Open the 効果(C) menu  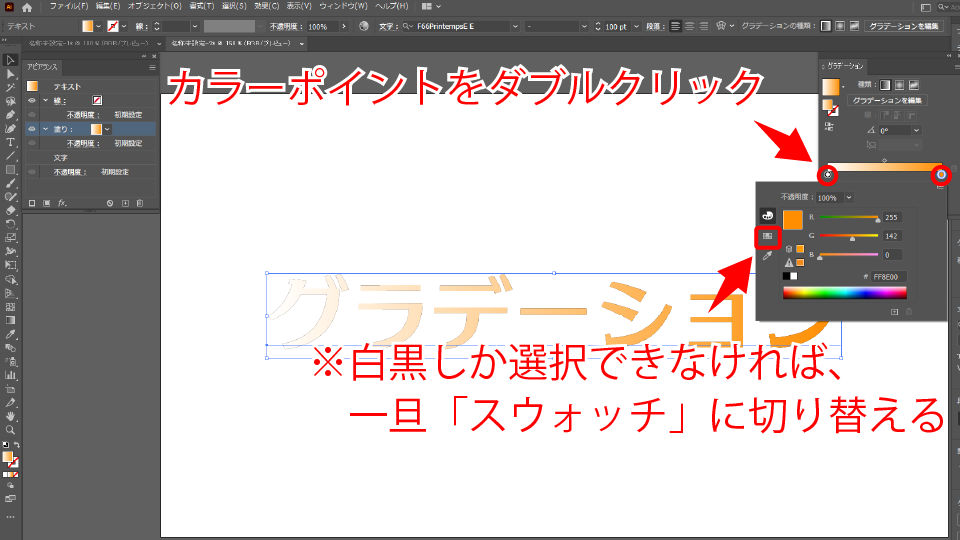(266, 6)
